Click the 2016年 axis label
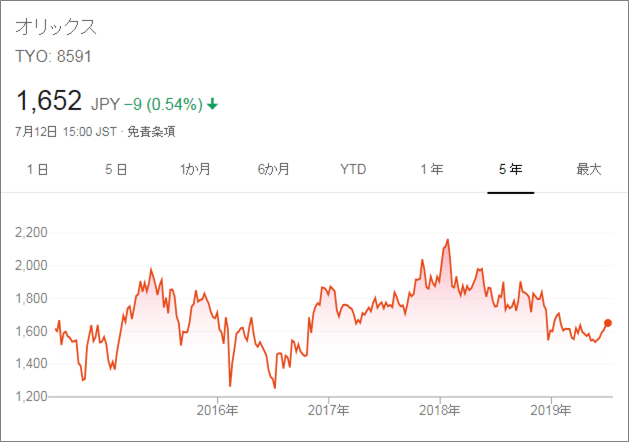Screen dimensions: 629x442 pos(217,410)
